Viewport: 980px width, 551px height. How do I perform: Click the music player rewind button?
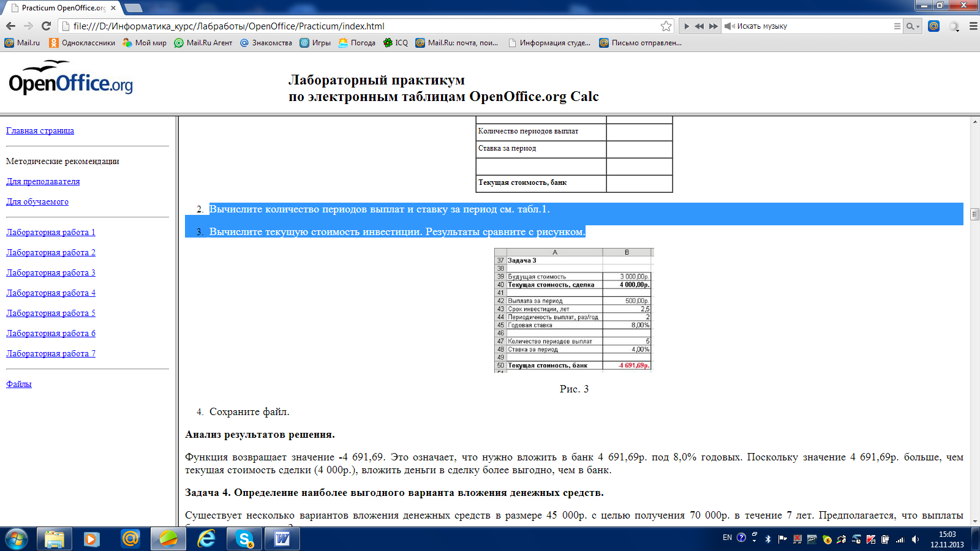click(x=699, y=26)
